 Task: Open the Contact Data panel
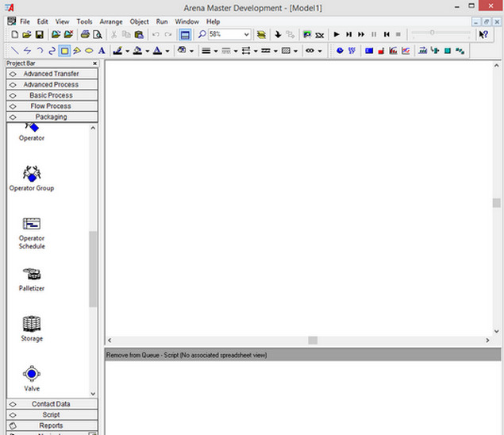52,404
